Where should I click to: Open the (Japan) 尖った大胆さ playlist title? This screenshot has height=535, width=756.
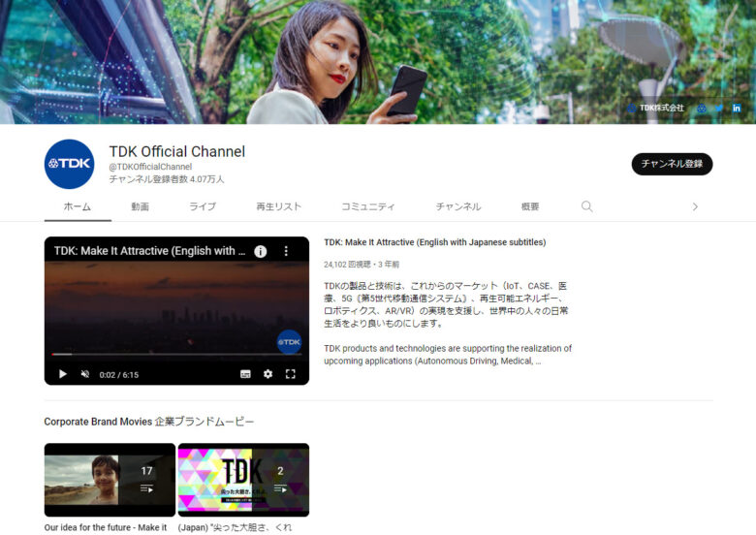pyautogui.click(x=235, y=528)
